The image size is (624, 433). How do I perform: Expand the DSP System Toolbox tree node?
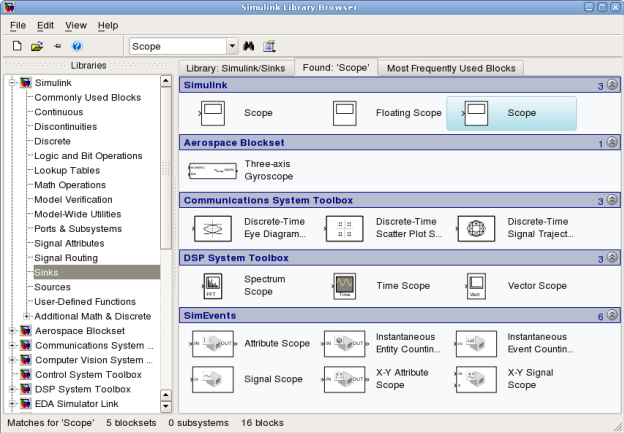[x=12, y=389]
